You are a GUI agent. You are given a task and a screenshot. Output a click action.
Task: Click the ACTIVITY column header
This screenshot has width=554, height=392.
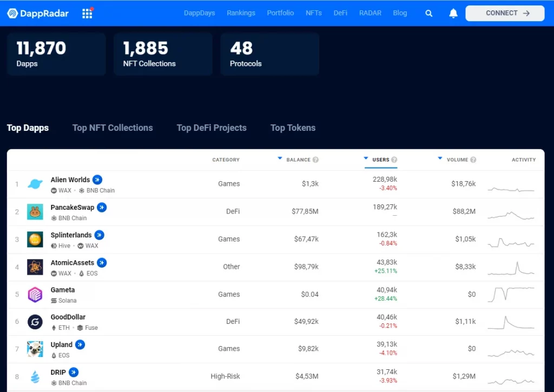point(524,160)
